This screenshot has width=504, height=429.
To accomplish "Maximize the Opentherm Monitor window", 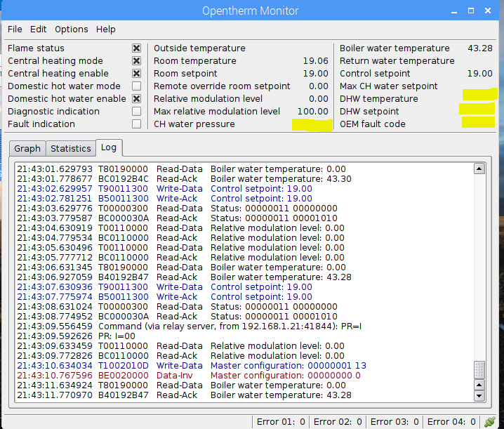I will (471, 11).
